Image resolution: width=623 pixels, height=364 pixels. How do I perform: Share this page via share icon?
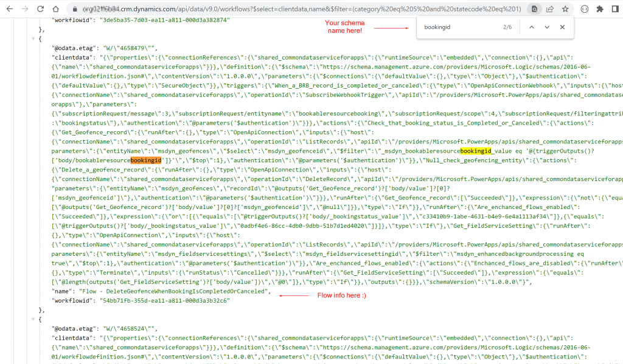coord(550,9)
